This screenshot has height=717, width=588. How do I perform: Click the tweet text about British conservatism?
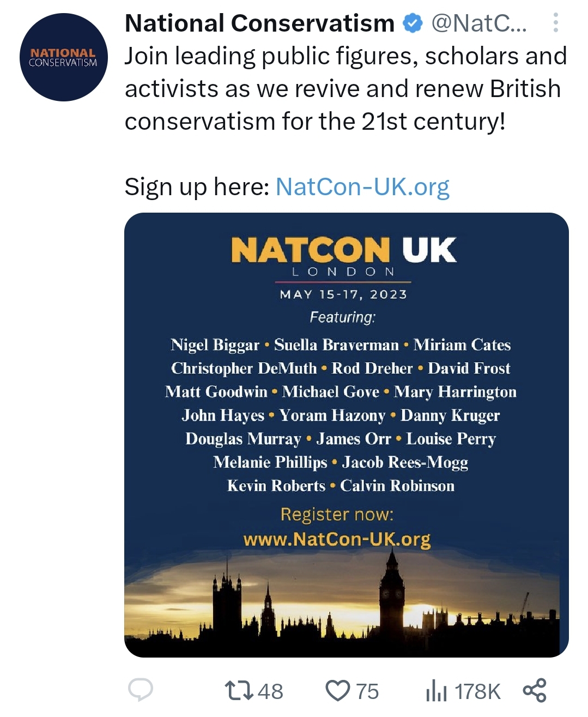[345, 88]
